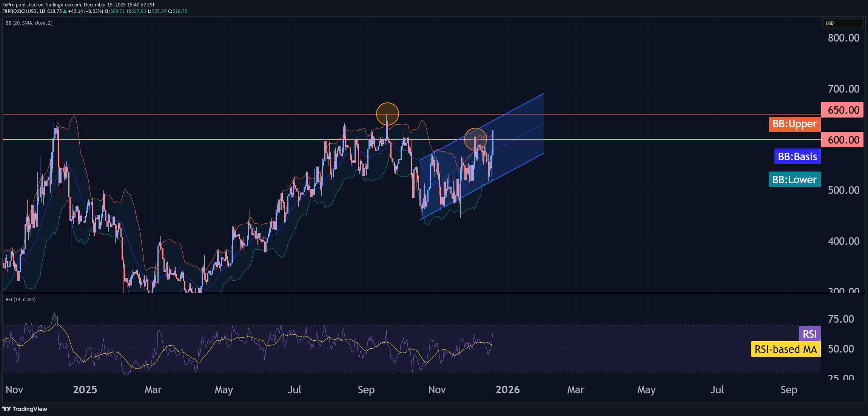Screen dimensions: 868x416
Task: Click the 650.00 price level badge
Action: [x=842, y=110]
